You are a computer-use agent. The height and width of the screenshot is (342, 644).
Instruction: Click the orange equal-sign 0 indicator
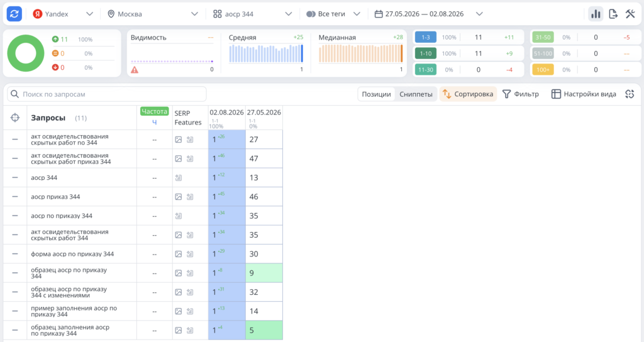58,53
